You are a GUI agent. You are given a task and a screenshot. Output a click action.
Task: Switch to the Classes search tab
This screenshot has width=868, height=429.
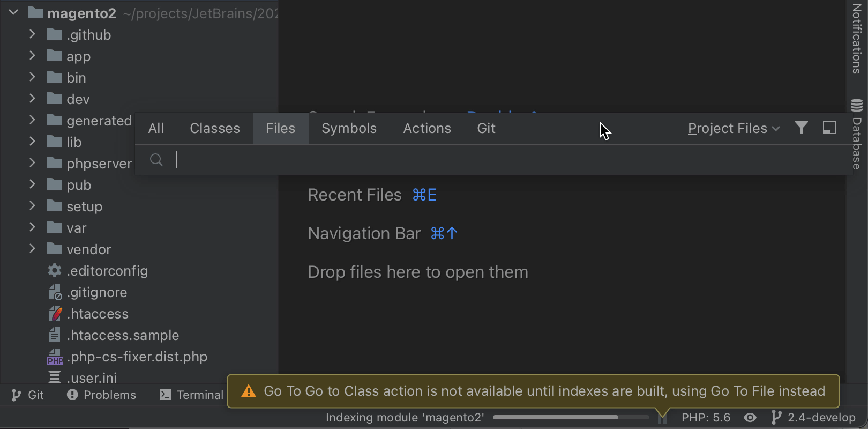[215, 129]
